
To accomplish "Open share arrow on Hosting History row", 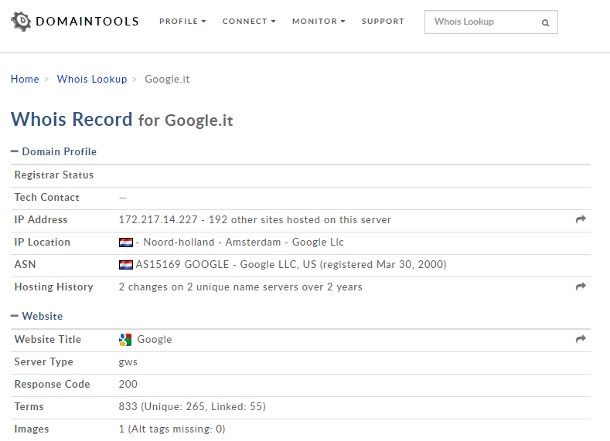I will coord(580,287).
